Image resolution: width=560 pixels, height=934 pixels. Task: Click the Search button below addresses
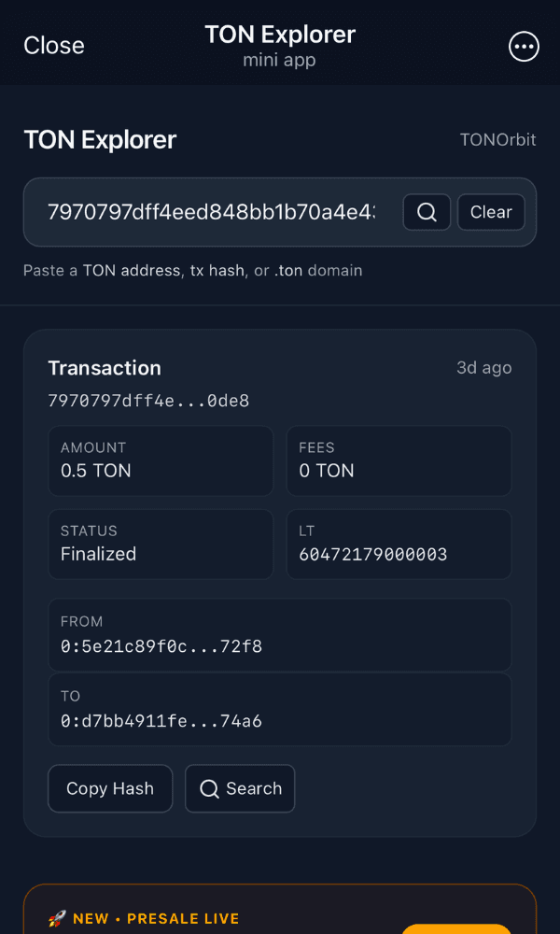(x=240, y=788)
